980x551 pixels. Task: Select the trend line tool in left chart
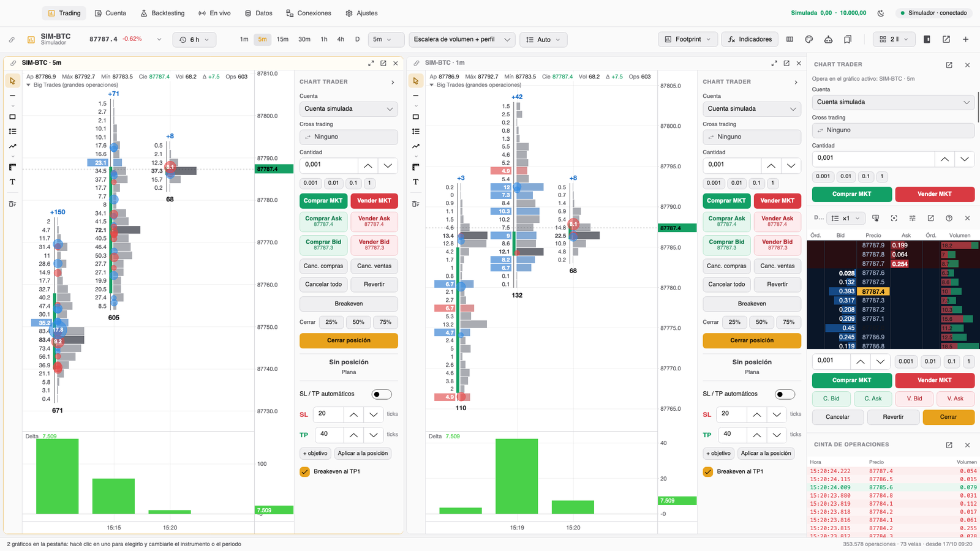tap(12, 146)
